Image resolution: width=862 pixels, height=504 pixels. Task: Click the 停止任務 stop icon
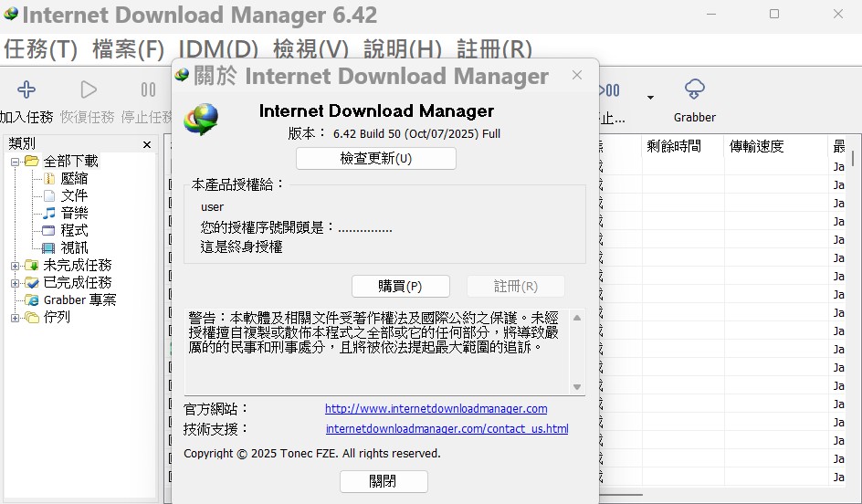pyautogui.click(x=148, y=89)
